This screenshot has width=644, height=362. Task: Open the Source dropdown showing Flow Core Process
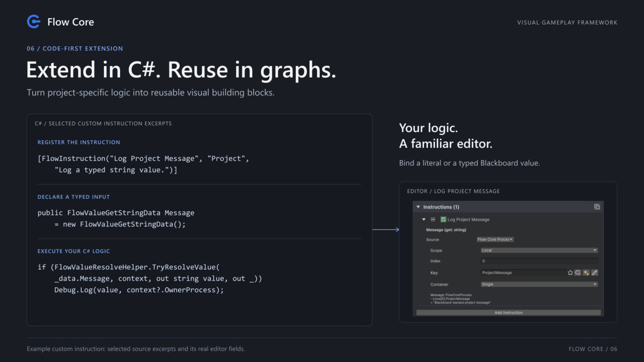tap(495, 240)
